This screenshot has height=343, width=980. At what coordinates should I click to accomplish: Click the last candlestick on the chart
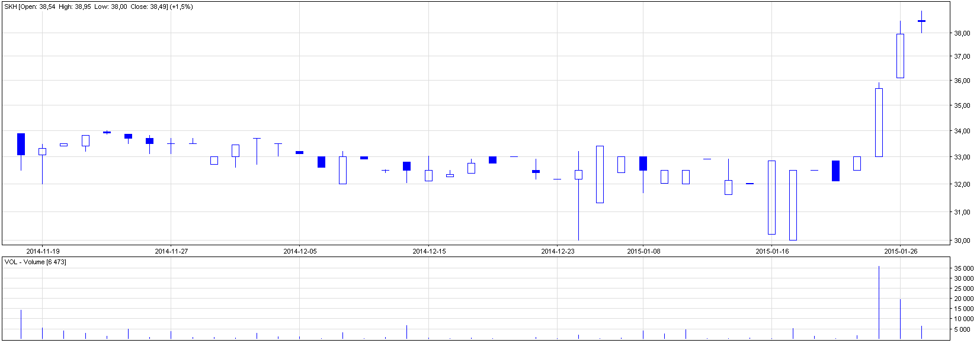tap(921, 21)
